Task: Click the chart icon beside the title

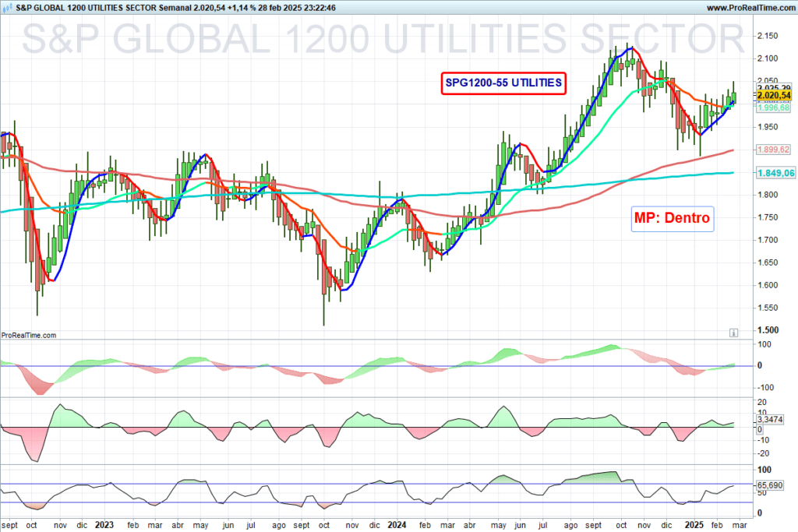Action: (7, 8)
